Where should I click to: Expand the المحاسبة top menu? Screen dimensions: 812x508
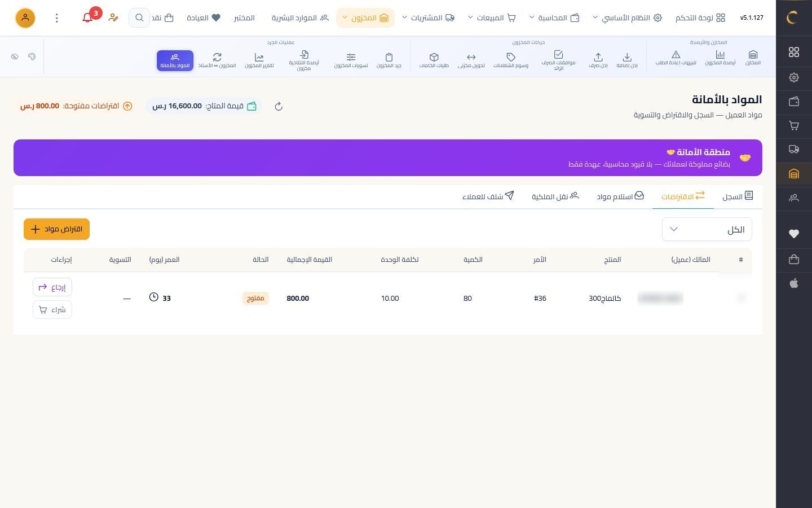click(555, 17)
